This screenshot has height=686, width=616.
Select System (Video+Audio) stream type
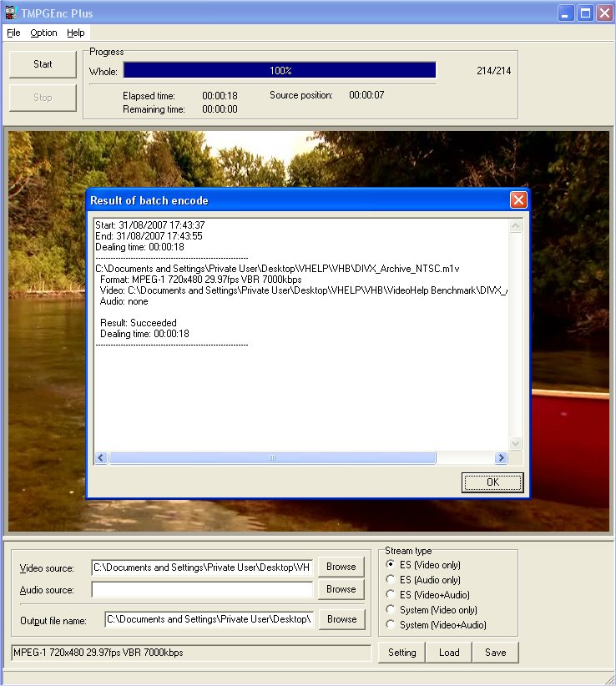point(437,625)
